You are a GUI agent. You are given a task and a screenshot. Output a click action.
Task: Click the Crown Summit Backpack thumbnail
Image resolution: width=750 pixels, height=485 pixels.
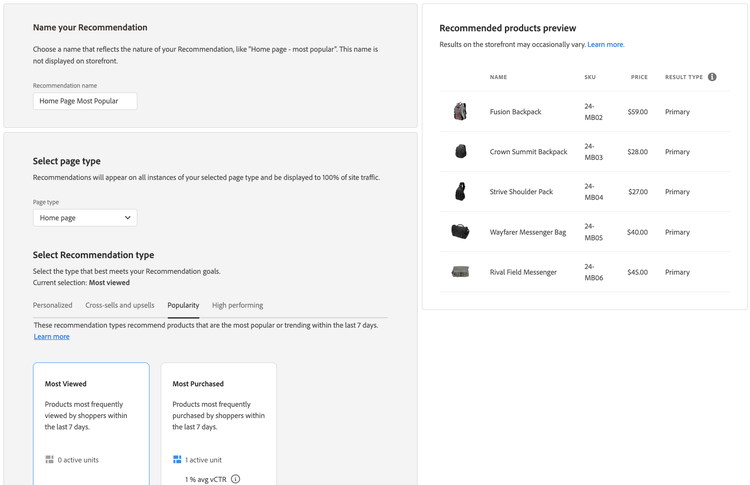tap(460, 152)
